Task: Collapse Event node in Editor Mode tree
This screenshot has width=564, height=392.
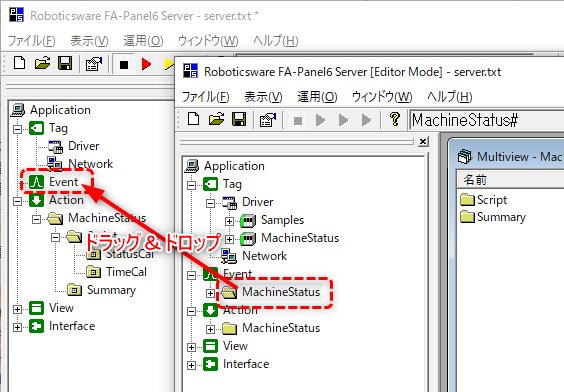Action: point(191,275)
